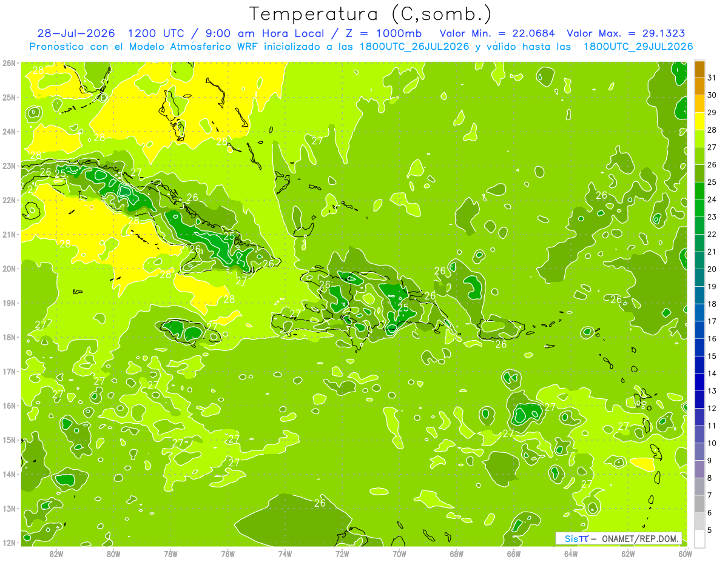Pick the light grey colorbar swatch between 5 and 6
This screenshot has height=562, width=728.
click(699, 521)
